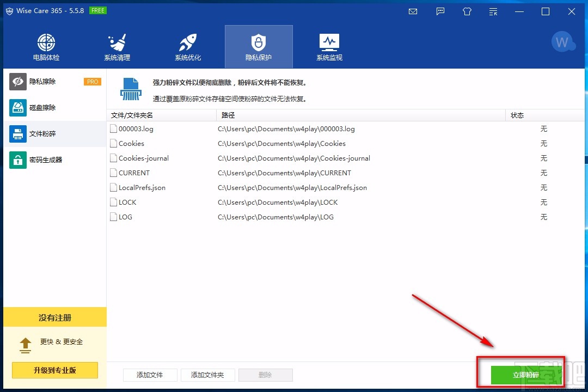Click the LOCK file icon
Image resolution: width=588 pixels, height=392 pixels.
(x=113, y=202)
